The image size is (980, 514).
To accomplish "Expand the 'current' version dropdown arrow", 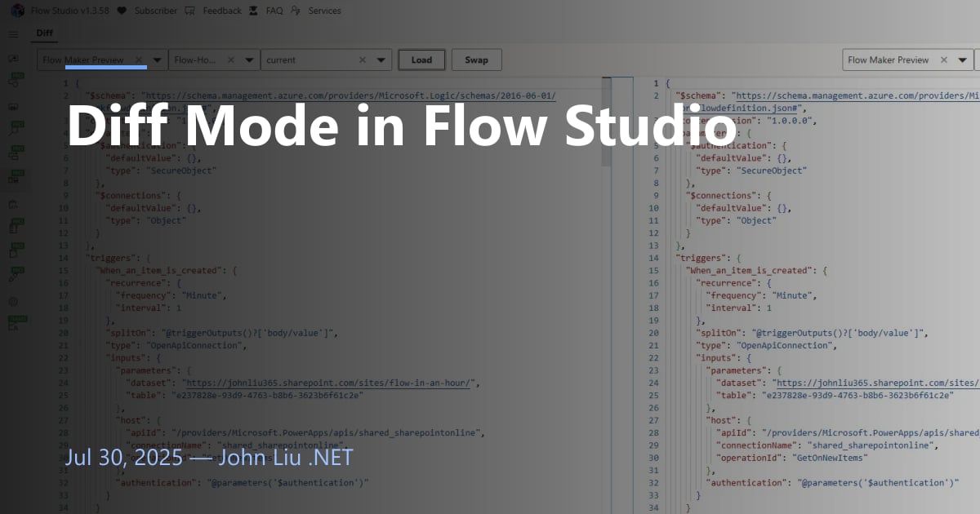I will click(381, 60).
